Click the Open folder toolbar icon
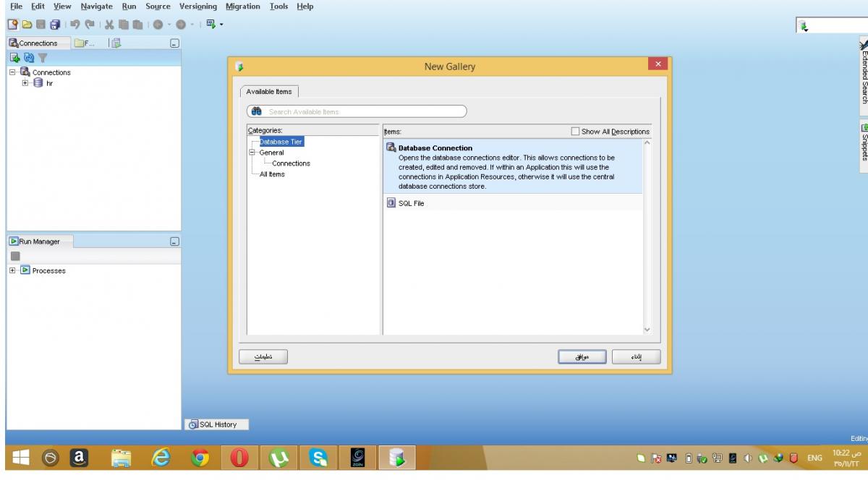This screenshot has height=488, width=868. tap(27, 25)
